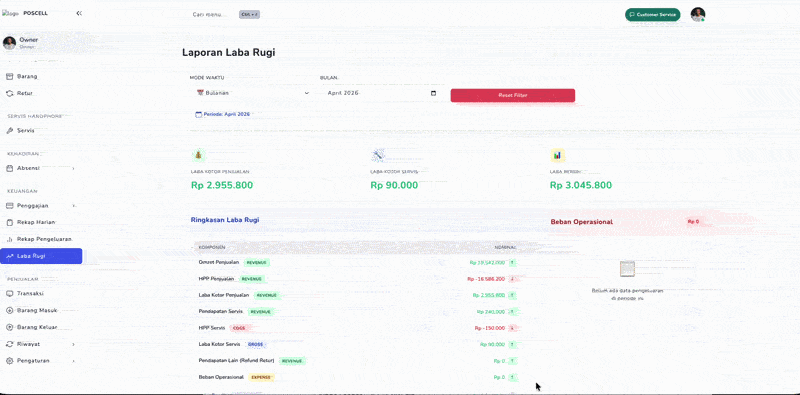The height and width of the screenshot is (395, 800).
Task: Click the Rp 3.045.800 net profit value
Action: pyautogui.click(x=581, y=185)
